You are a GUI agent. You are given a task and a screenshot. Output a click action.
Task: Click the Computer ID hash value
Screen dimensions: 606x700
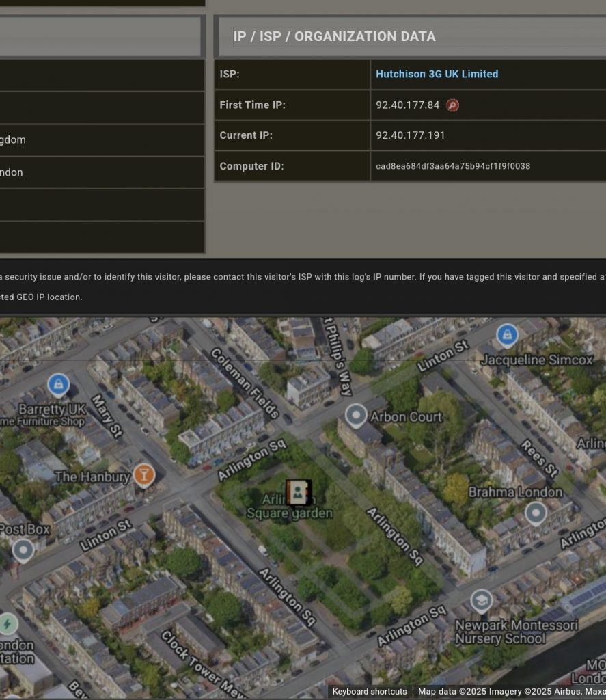[452, 166]
